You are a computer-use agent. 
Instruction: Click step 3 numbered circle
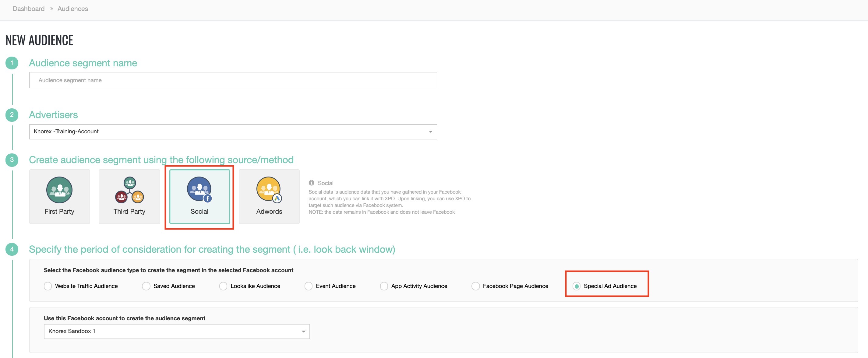[12, 160]
